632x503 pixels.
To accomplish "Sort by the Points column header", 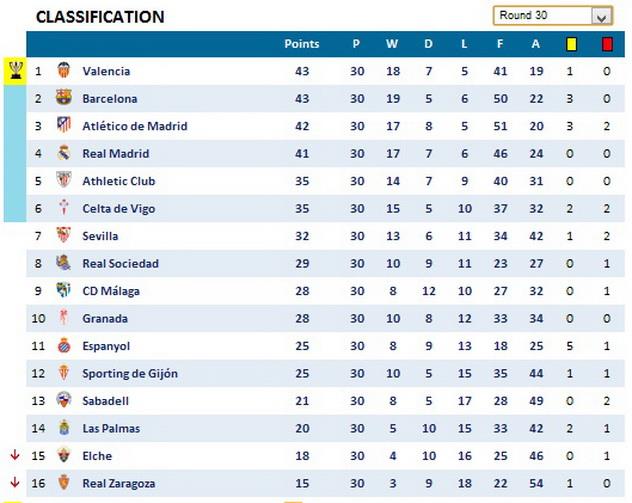I will tap(302, 44).
